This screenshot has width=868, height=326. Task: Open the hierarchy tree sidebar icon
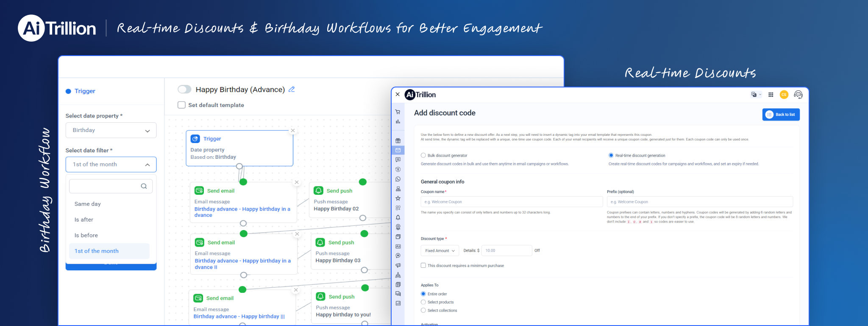click(x=398, y=189)
